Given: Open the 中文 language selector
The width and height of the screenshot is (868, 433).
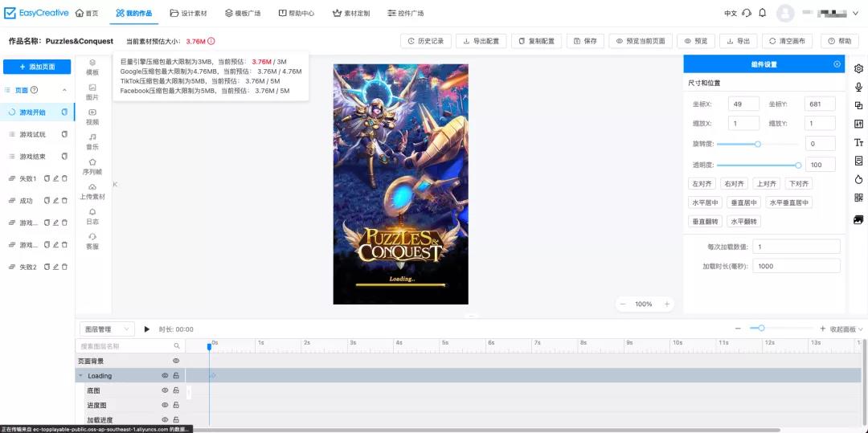Looking at the screenshot, I should pyautogui.click(x=731, y=14).
